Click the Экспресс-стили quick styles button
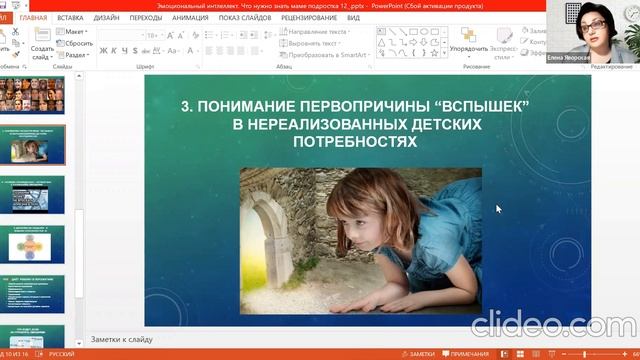This screenshot has height=360, width=640. coord(504,43)
